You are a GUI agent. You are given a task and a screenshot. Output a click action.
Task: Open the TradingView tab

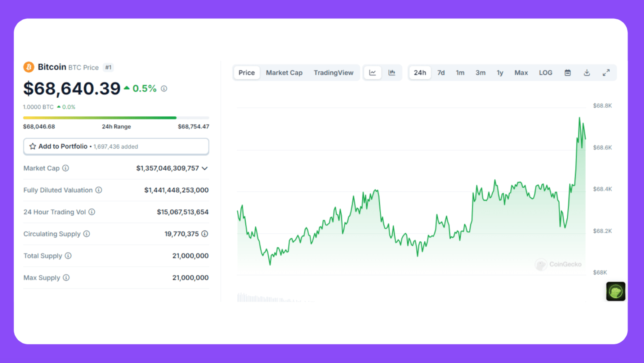click(334, 72)
